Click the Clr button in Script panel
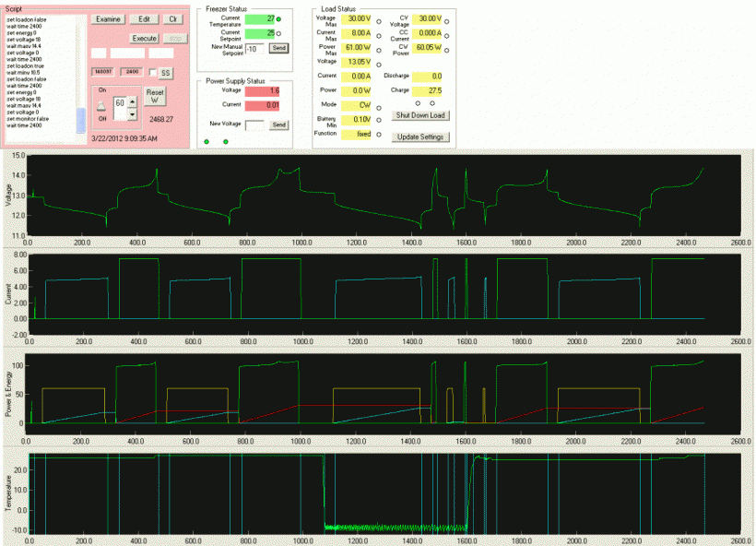 pyautogui.click(x=174, y=18)
